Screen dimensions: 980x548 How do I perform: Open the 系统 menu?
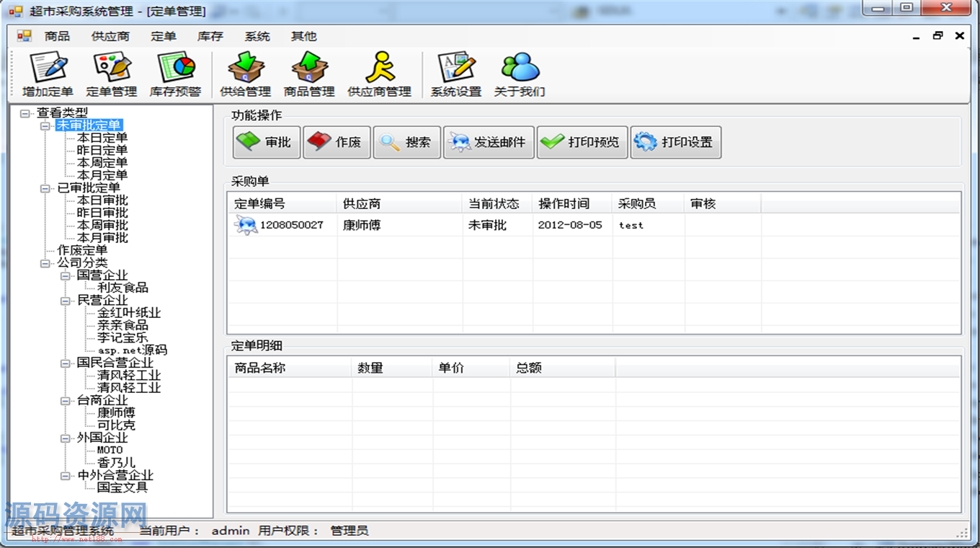[x=257, y=36]
